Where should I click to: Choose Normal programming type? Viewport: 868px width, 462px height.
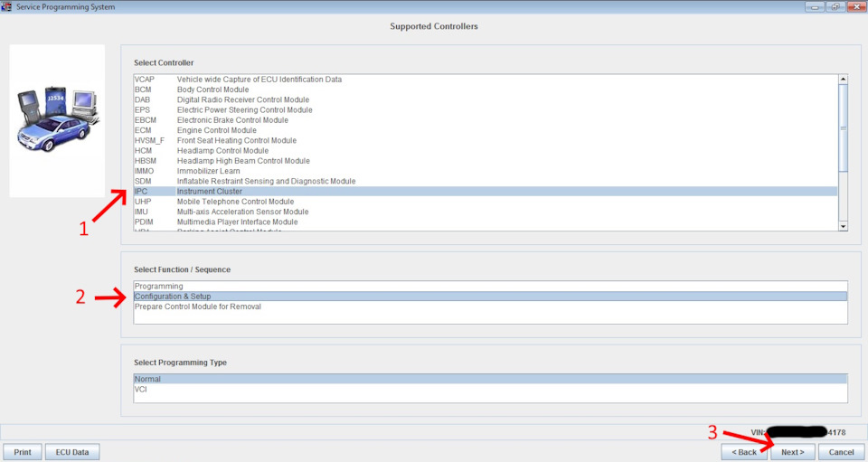tap(490, 380)
